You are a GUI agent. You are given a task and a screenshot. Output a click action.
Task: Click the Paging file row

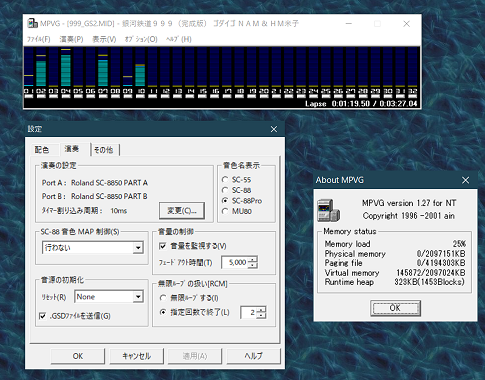395,263
